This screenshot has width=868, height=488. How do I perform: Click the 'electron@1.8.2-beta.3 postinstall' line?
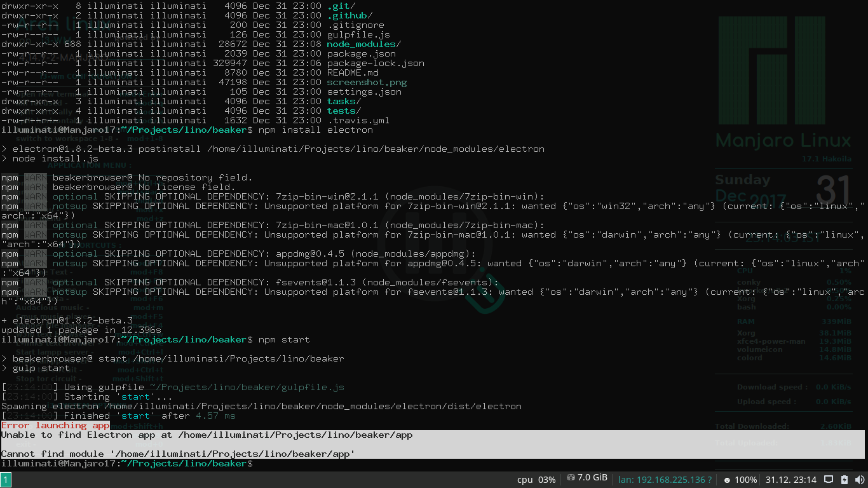tap(273, 149)
